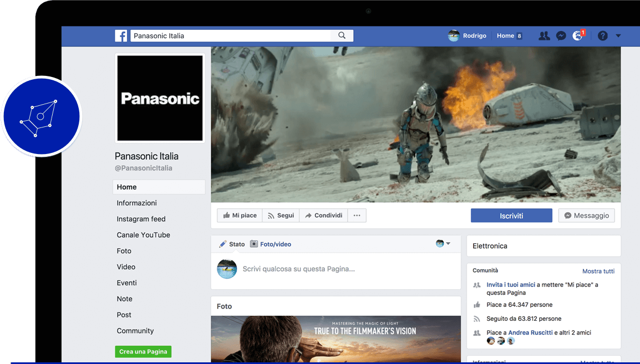Viewport: 640px width, 364px height.
Task: Expand the account dropdown arrow
Action: coord(618,36)
